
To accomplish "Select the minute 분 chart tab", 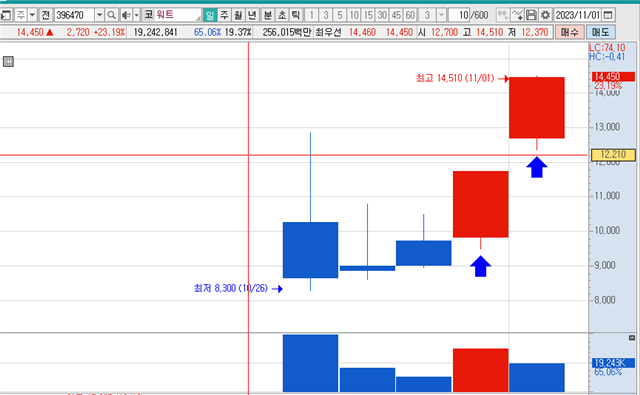I will 267,16.
